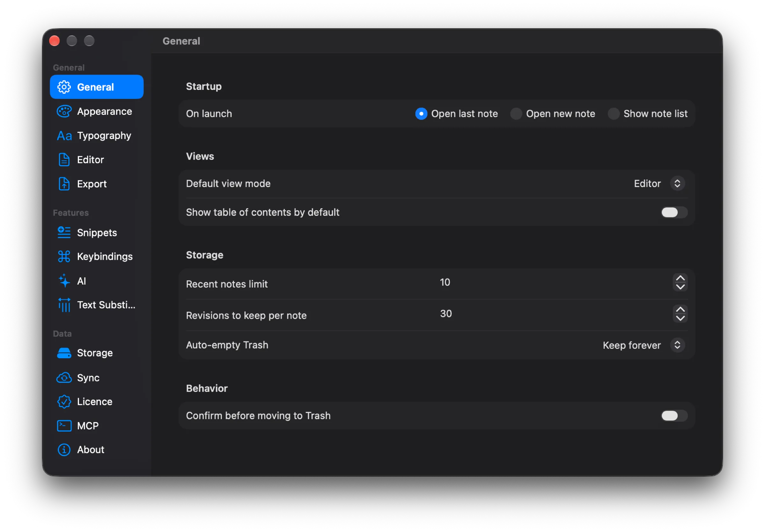Click the Text Substitution icon
This screenshot has height=532, width=765.
64,305
